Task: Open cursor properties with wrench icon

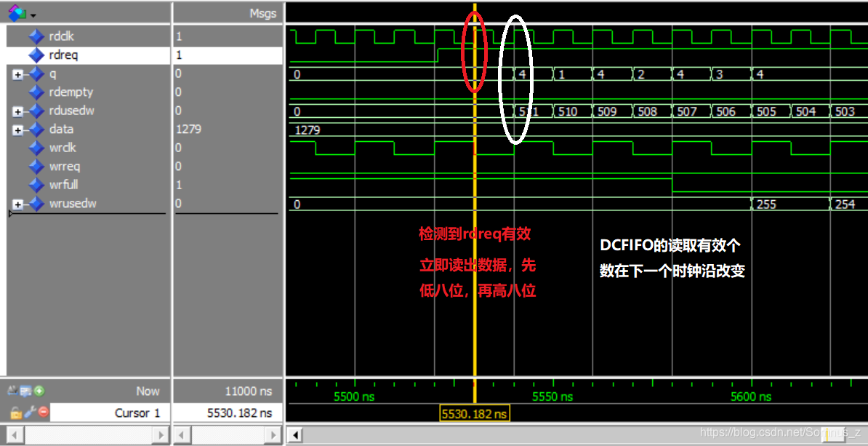Action: 29,413
